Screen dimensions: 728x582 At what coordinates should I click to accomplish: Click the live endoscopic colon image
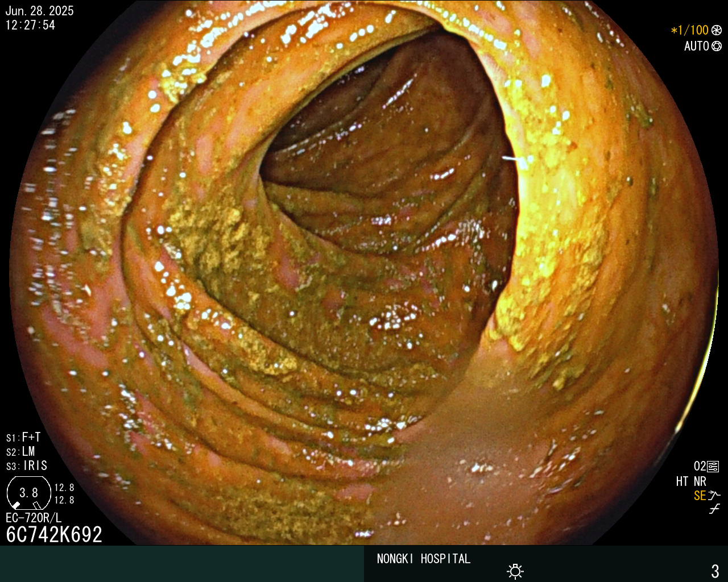364,273
